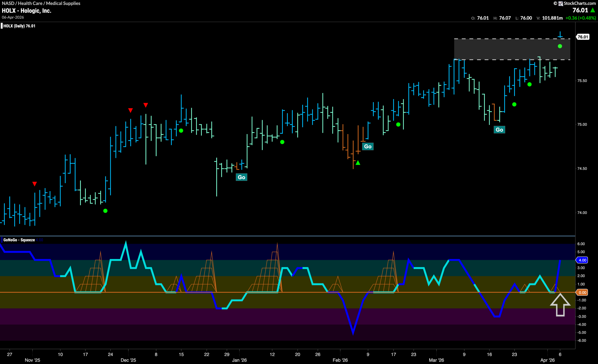The image size is (598, 364).
Task: Click the green dot near end of March
Action: (x=530, y=84)
